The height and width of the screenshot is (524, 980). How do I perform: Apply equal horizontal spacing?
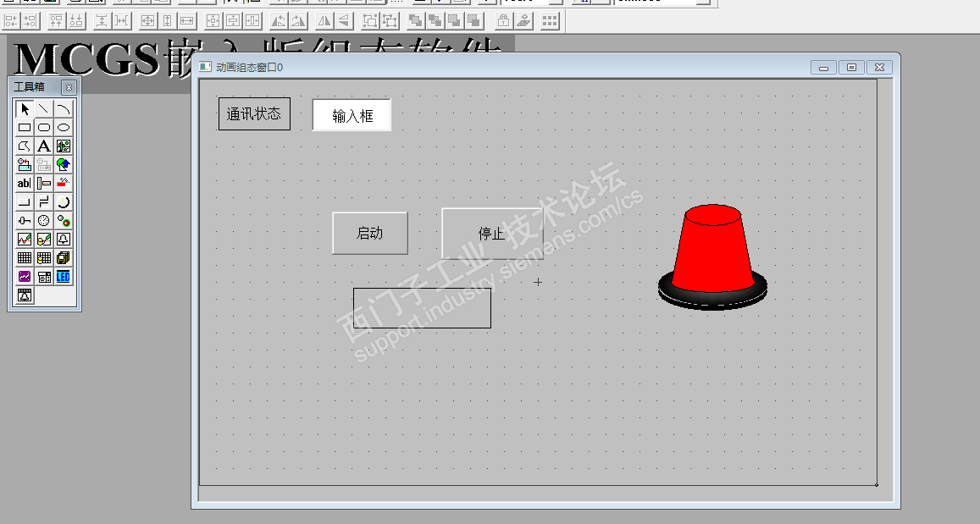coord(122,21)
